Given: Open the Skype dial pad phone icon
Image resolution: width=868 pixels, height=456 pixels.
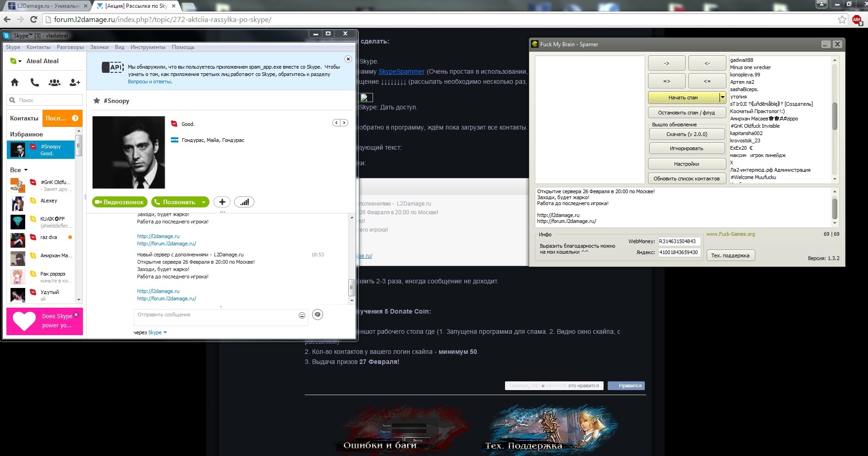Looking at the screenshot, I should 35,82.
